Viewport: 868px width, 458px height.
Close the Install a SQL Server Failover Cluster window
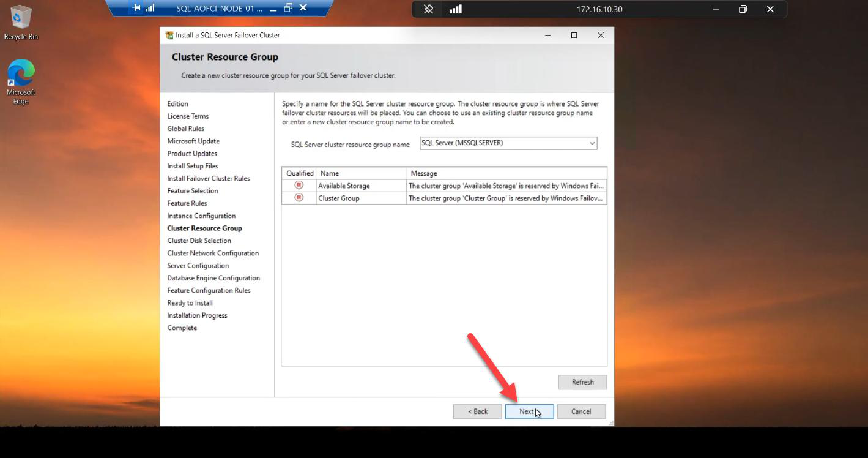click(601, 35)
